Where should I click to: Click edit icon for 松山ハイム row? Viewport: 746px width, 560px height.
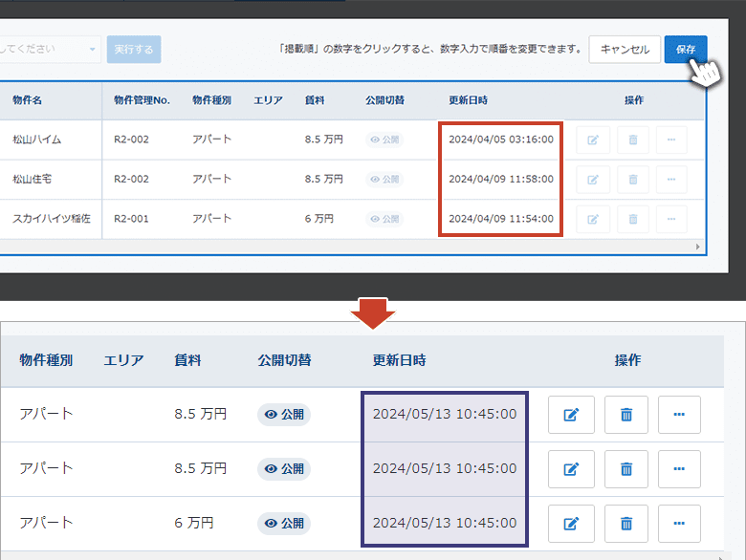(x=592, y=140)
